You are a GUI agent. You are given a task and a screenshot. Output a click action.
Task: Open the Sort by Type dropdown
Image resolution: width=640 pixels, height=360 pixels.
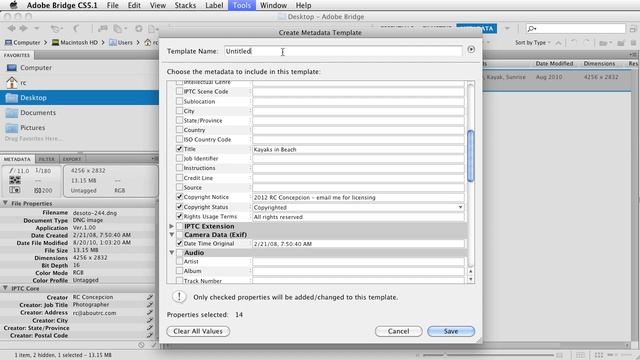(532, 42)
